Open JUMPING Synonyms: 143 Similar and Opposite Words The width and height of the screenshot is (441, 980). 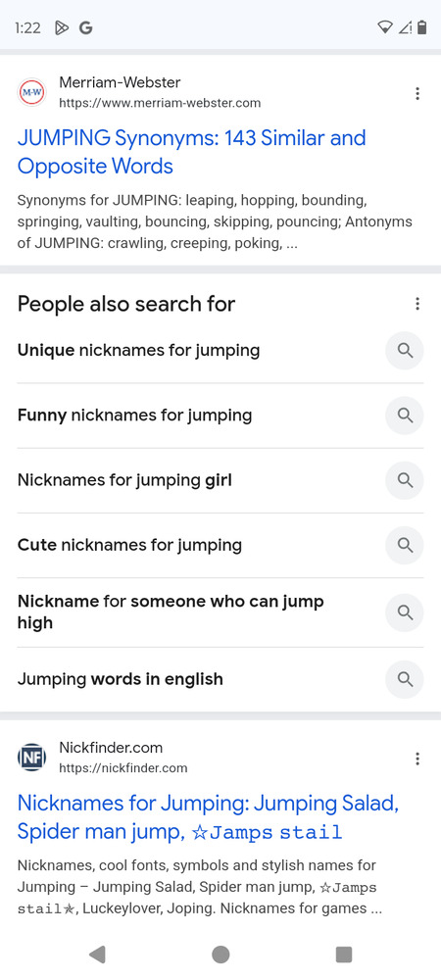coord(192,152)
